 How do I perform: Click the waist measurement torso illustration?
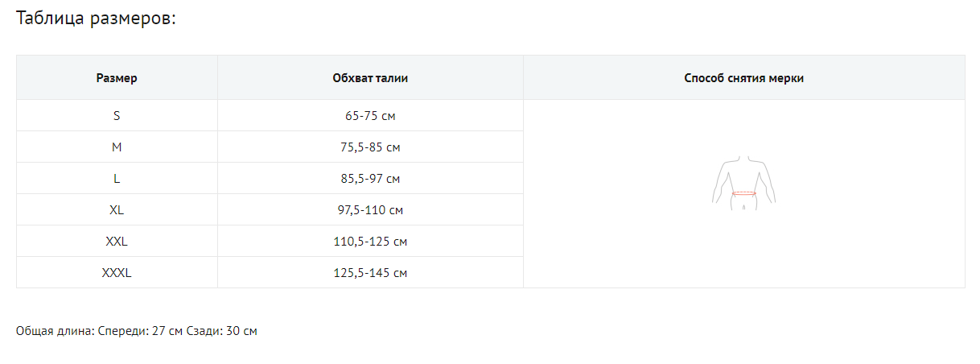[744, 183]
